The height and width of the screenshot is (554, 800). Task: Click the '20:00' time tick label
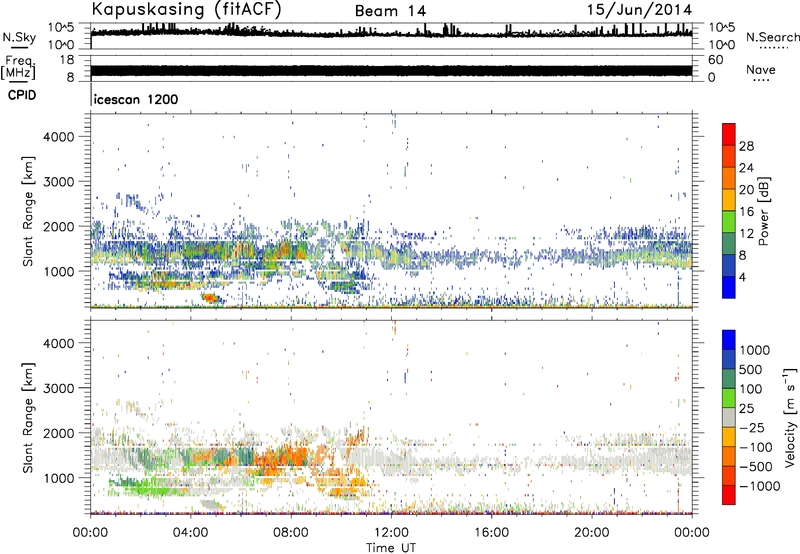591,533
